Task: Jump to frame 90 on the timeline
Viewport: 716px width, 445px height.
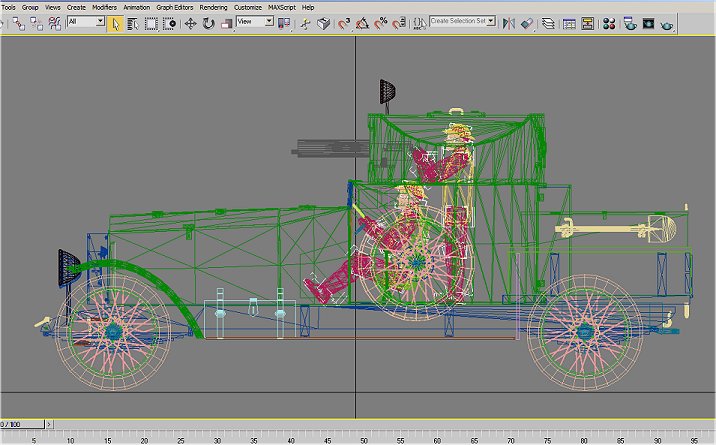Action: tap(657, 440)
